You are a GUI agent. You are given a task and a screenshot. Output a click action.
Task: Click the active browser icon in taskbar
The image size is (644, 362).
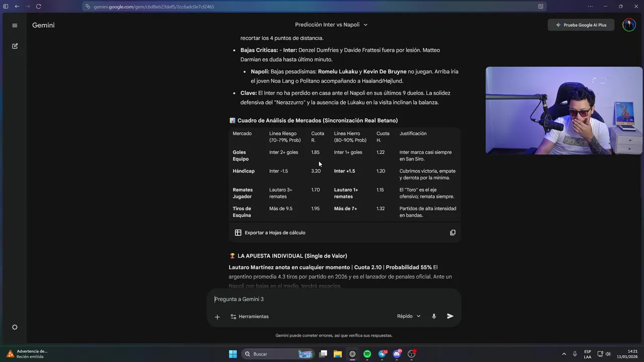352,354
